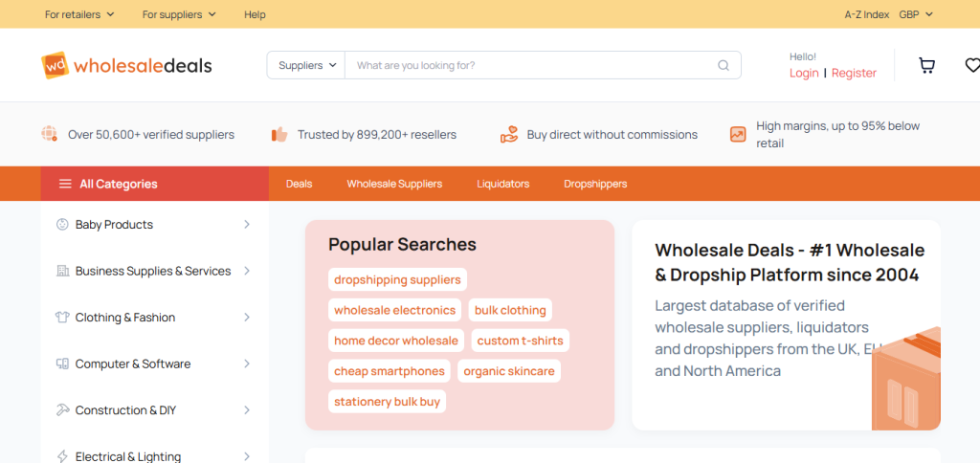Click the Help link in top bar
This screenshot has width=980, height=463.
click(255, 14)
